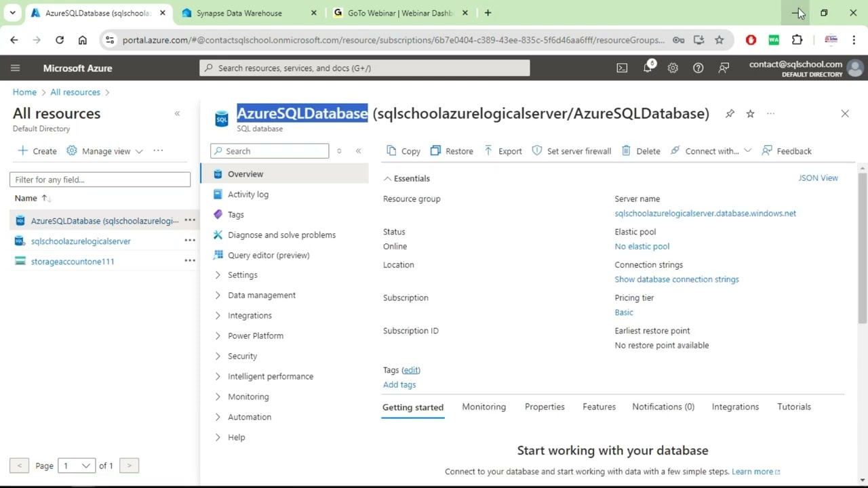Image resolution: width=868 pixels, height=488 pixels.
Task: Expand the Automation section
Action: coord(249,418)
